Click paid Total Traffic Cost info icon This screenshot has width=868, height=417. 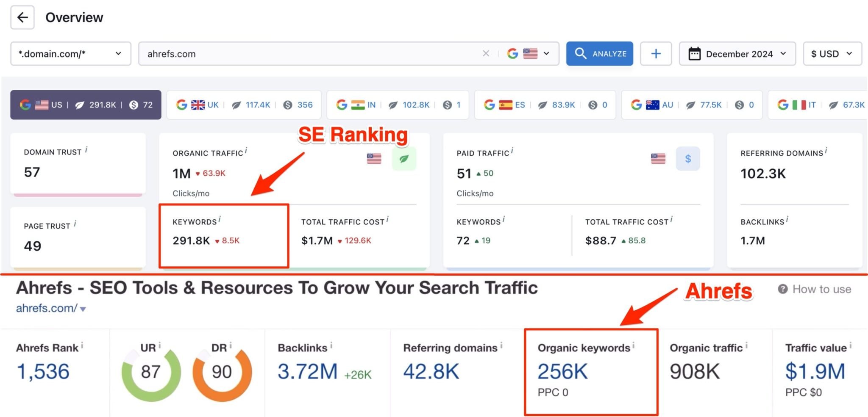point(671,220)
